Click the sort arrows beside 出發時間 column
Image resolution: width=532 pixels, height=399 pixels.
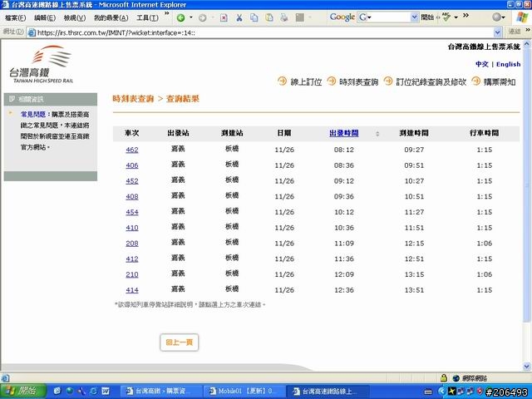377,134
